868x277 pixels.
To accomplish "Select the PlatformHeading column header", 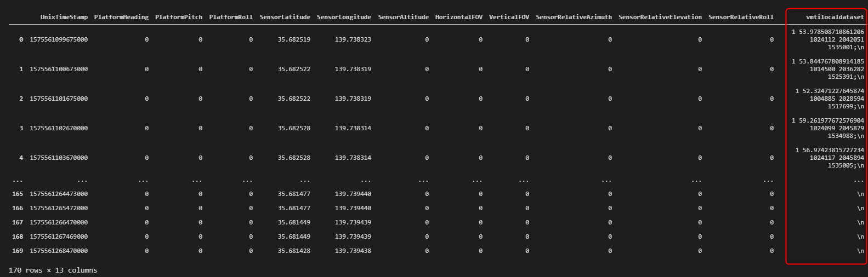I will 121,17.
